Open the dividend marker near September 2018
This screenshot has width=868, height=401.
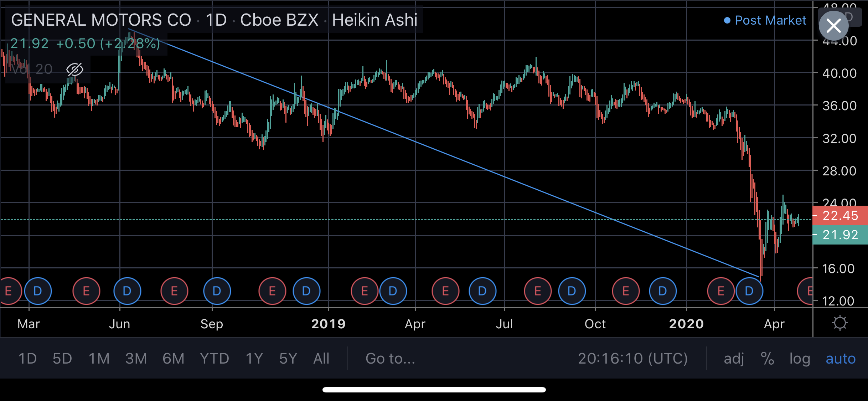(x=217, y=291)
